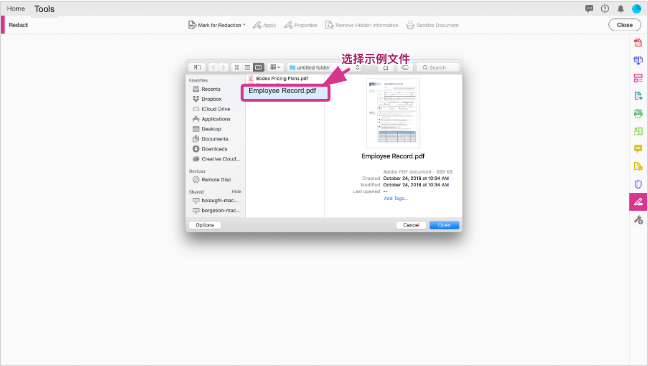Select Dropbox in the sidebar
Image resolution: width=648 pixels, height=366 pixels.
point(211,99)
